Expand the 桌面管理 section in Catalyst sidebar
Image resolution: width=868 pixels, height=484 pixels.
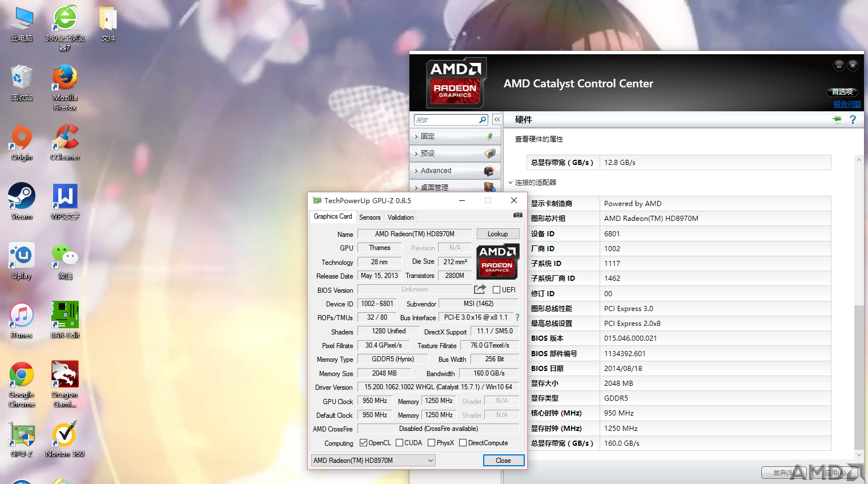456,187
